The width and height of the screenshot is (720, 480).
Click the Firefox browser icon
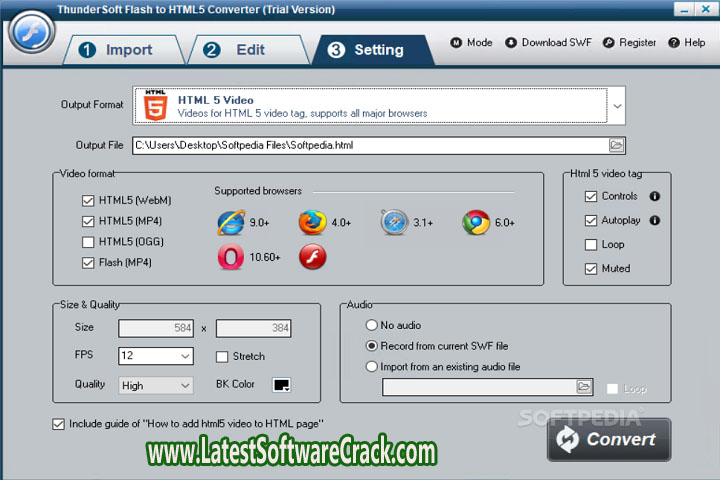[x=312, y=222]
